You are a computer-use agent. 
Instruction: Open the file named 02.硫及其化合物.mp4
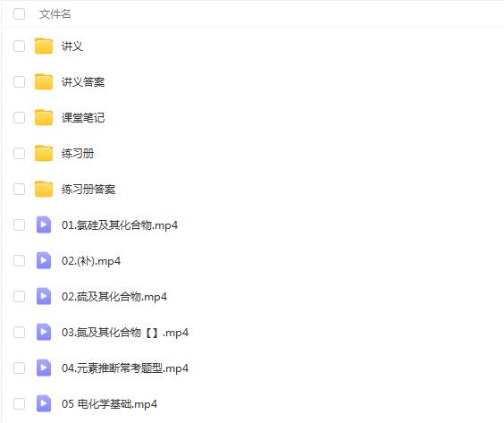[x=114, y=296]
